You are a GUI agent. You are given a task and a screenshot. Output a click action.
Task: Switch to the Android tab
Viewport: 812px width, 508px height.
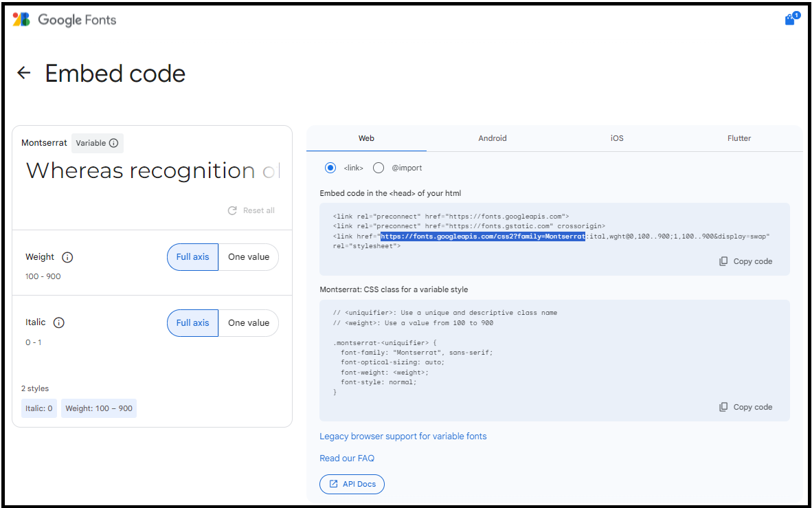point(493,138)
